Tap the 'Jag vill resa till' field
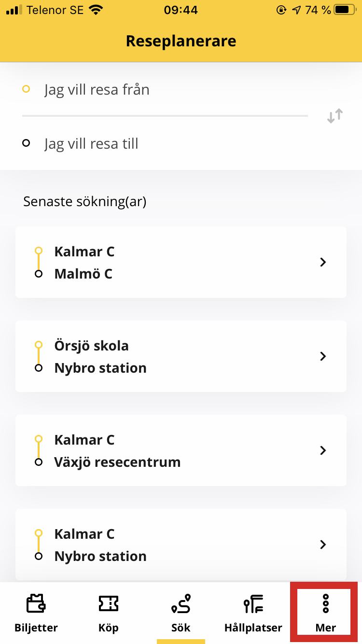Image resolution: width=362 pixels, height=644 pixels. (x=164, y=143)
